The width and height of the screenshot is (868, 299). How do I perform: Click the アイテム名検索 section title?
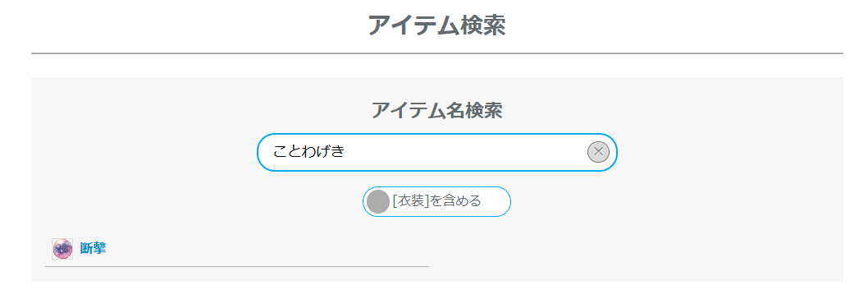click(x=436, y=110)
